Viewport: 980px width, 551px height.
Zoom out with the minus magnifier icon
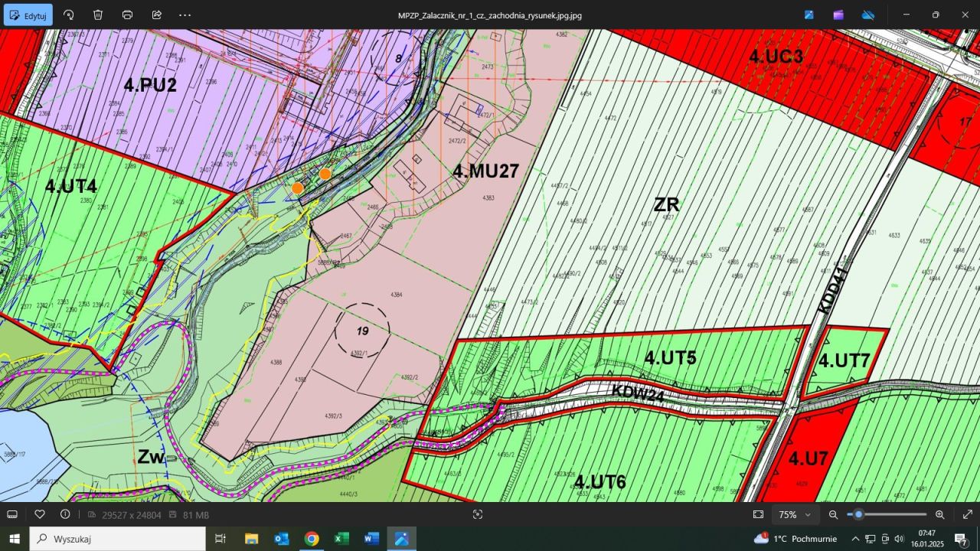click(834, 515)
